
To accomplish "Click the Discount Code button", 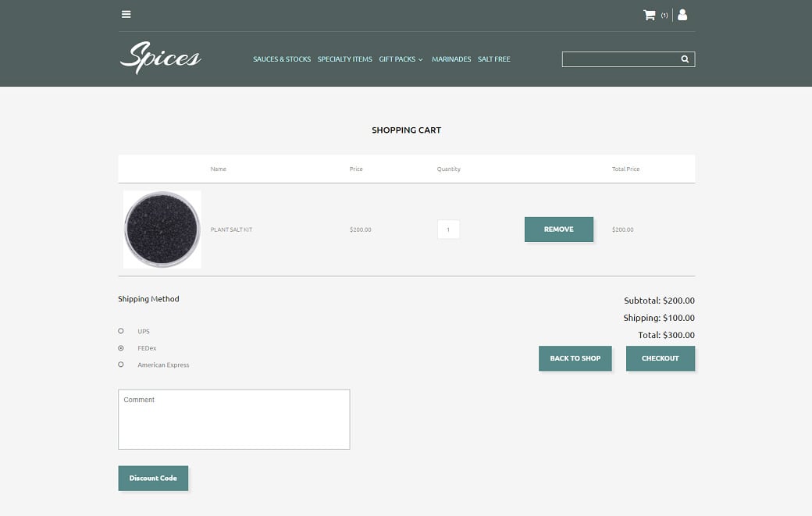I will [x=153, y=478].
